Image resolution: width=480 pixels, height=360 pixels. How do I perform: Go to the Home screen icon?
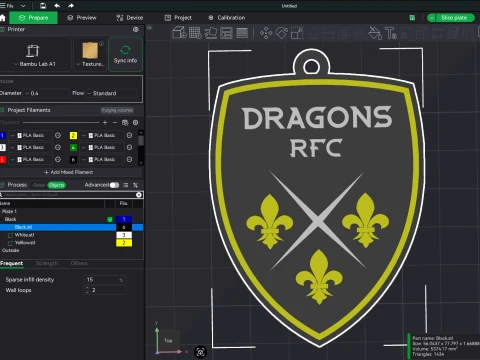[x=3, y=18]
